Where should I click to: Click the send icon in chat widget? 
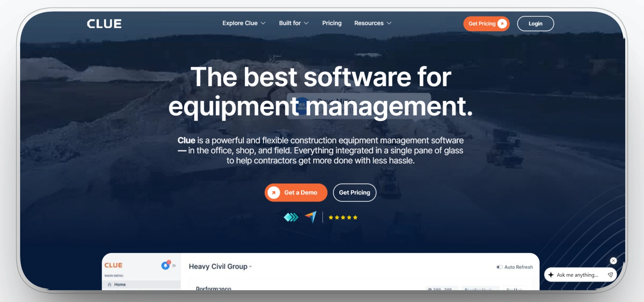tap(610, 275)
